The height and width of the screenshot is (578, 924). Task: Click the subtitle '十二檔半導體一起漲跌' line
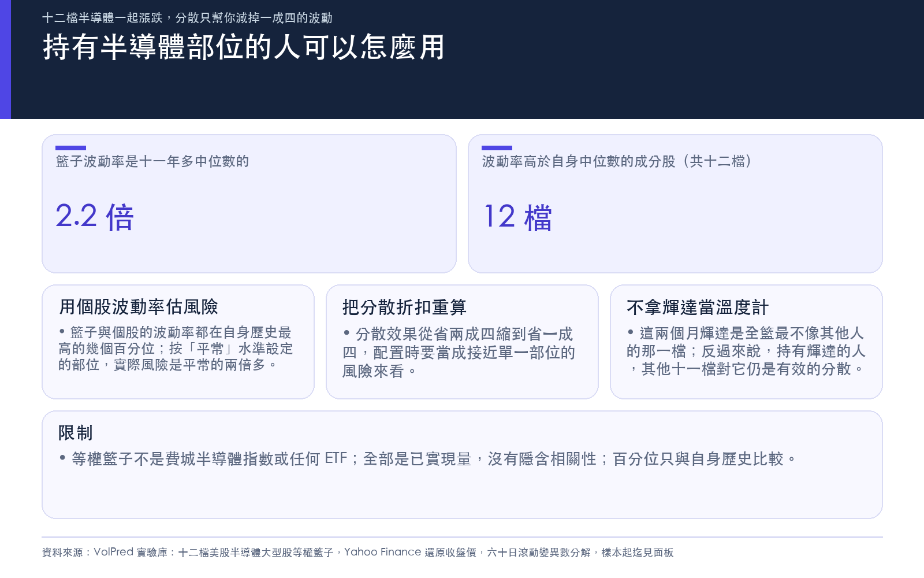pyautogui.click(x=187, y=18)
